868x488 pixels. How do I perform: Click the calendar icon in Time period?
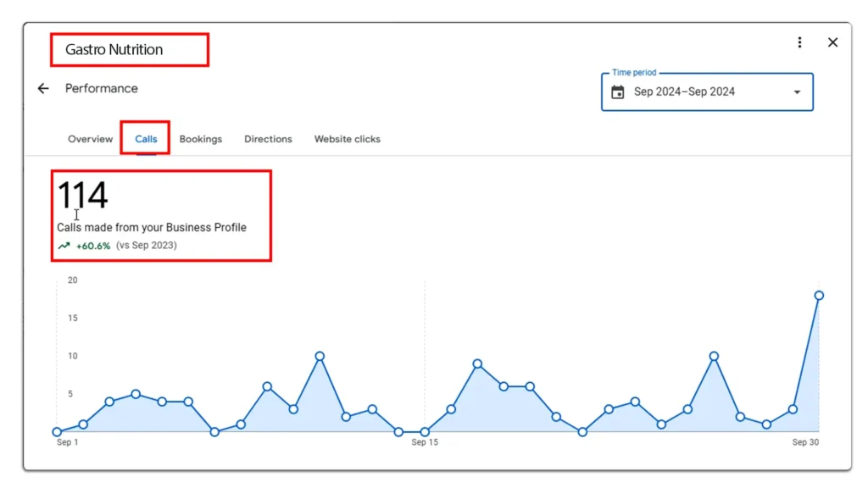pyautogui.click(x=618, y=92)
